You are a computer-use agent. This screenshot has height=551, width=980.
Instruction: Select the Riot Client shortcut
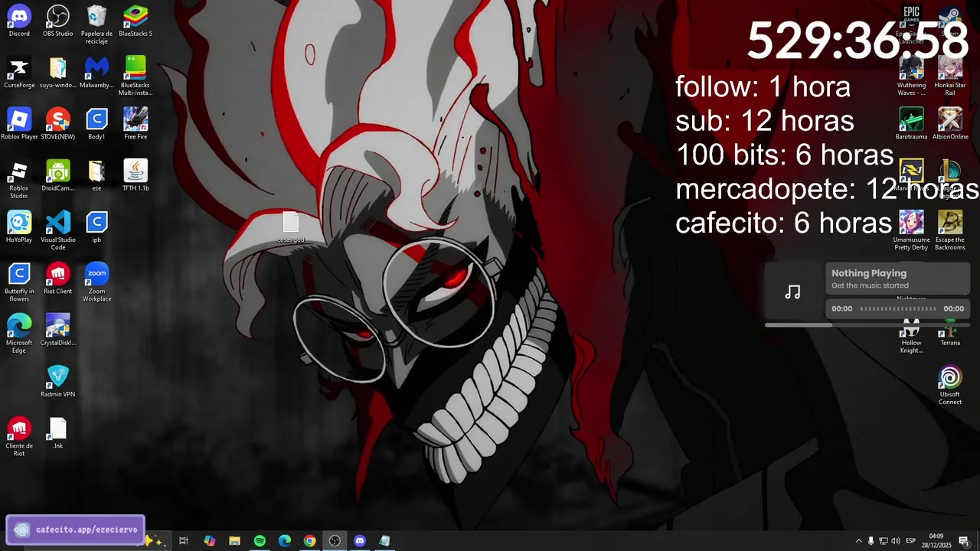point(58,279)
